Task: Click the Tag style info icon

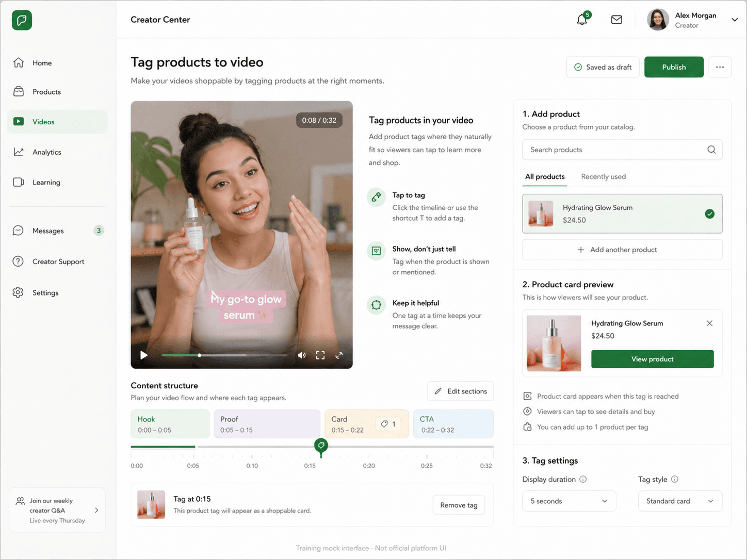Action: 675,479
